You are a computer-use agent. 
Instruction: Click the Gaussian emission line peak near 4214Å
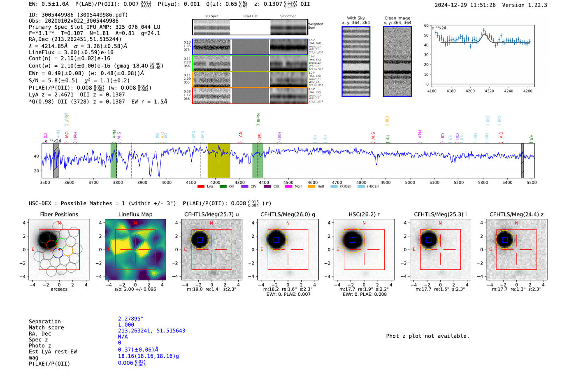click(x=484, y=35)
